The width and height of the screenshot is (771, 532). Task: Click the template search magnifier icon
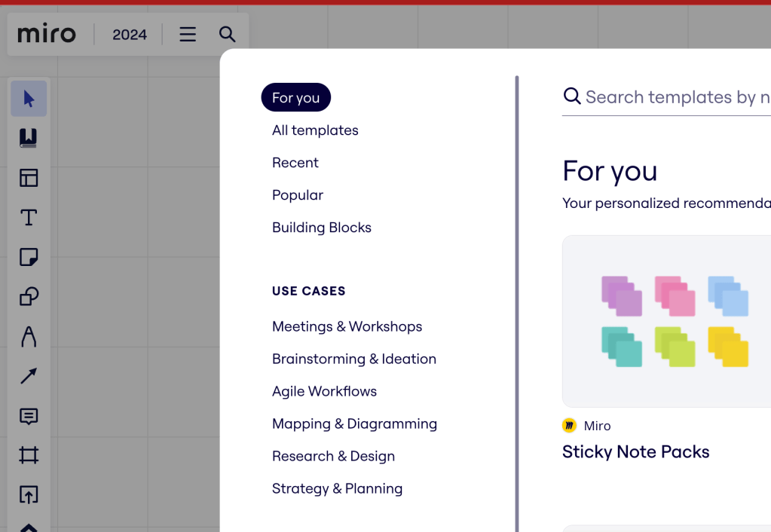tap(572, 96)
